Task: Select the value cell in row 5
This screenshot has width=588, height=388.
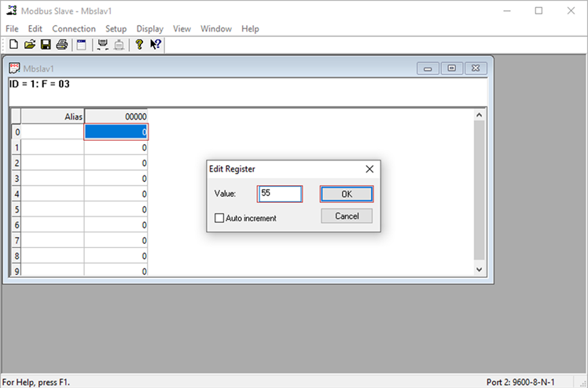Action: coord(116,209)
